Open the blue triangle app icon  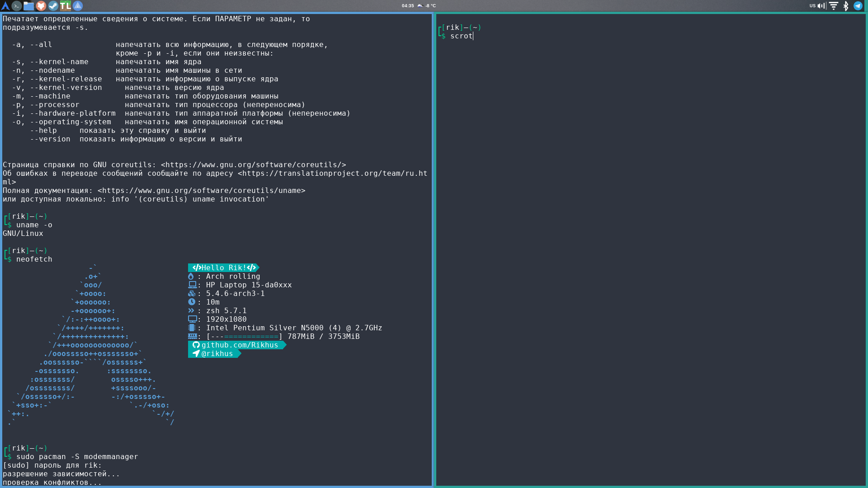coord(78,6)
